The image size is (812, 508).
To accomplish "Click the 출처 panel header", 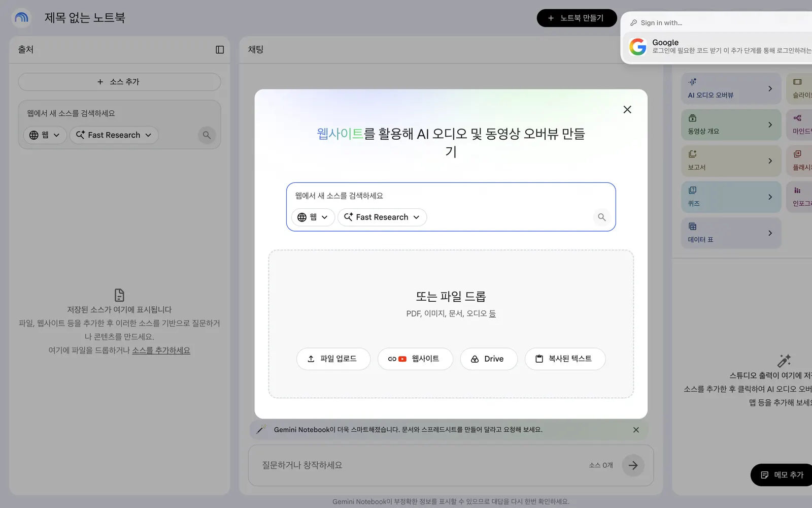I will (26, 50).
